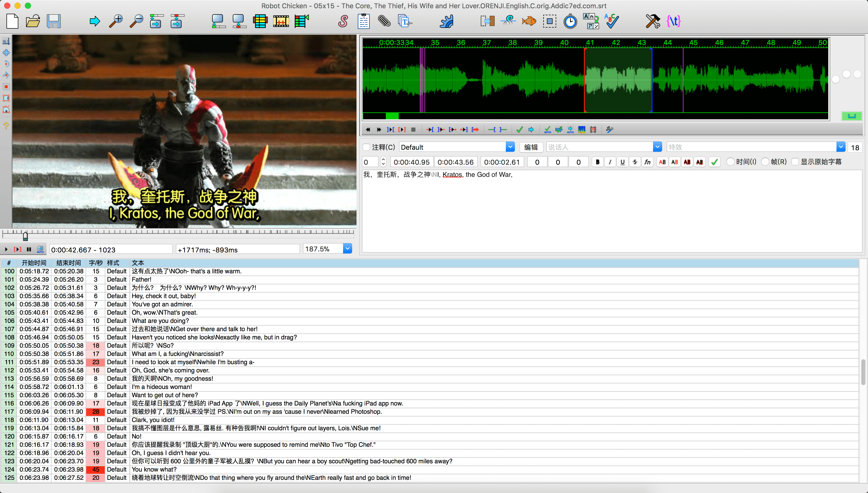Select the 帧(R) frame radio button
868x493 pixels.
pyautogui.click(x=765, y=162)
